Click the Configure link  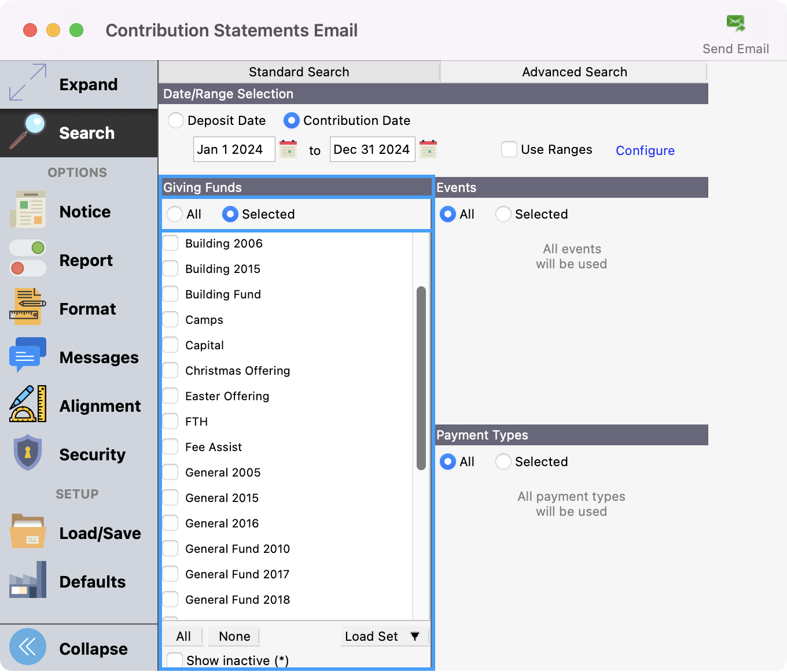(645, 150)
